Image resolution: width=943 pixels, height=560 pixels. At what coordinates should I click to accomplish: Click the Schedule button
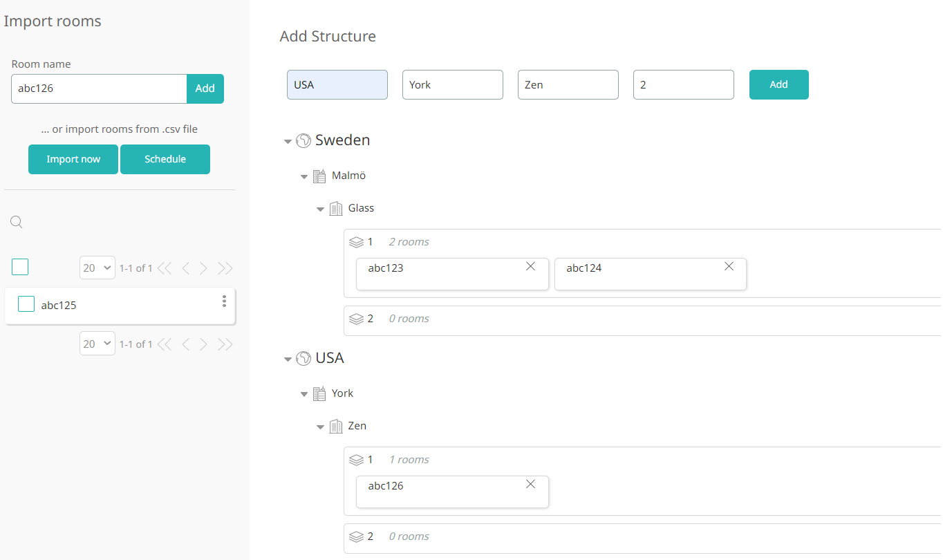pyautogui.click(x=165, y=159)
